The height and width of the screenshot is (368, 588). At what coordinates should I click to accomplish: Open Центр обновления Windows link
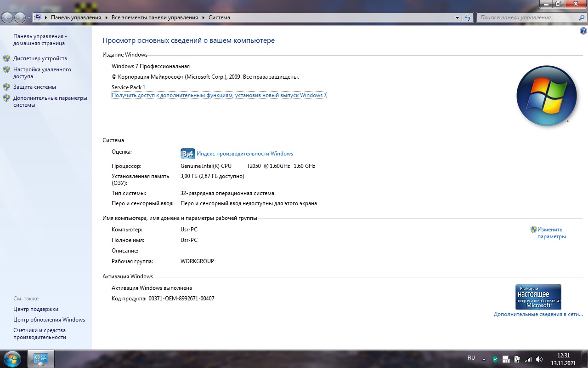[x=49, y=320]
